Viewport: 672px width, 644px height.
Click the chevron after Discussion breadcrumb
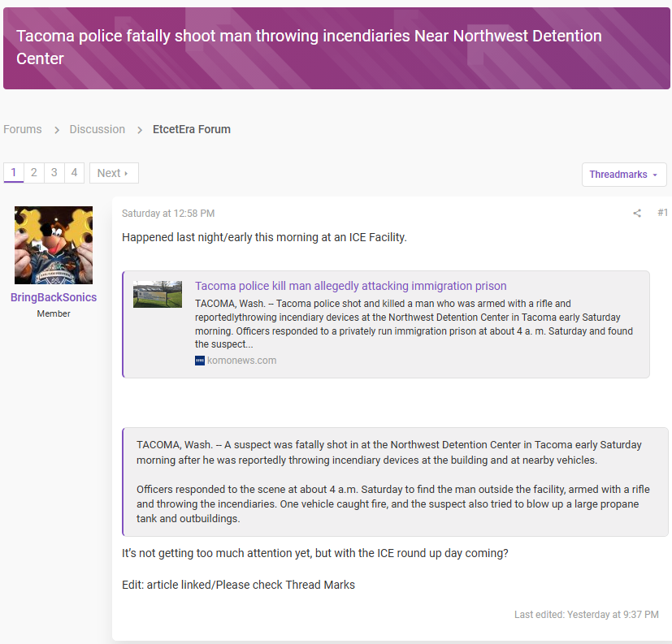(x=139, y=130)
